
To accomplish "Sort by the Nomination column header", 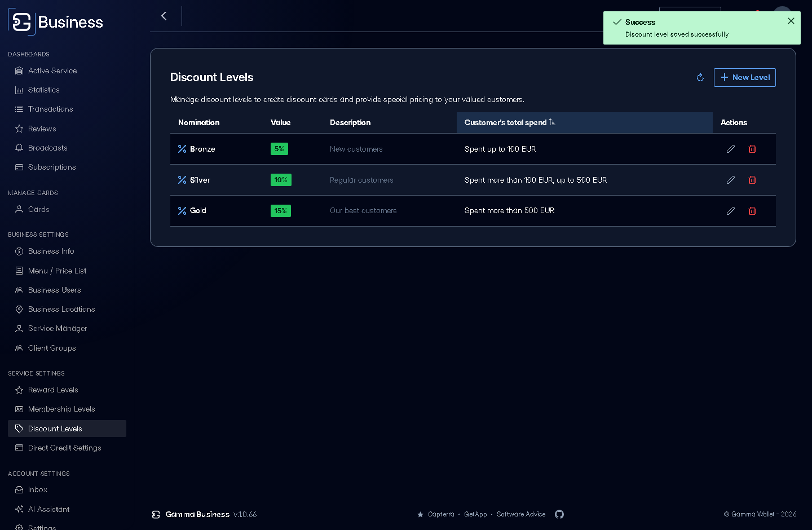I will tap(198, 122).
